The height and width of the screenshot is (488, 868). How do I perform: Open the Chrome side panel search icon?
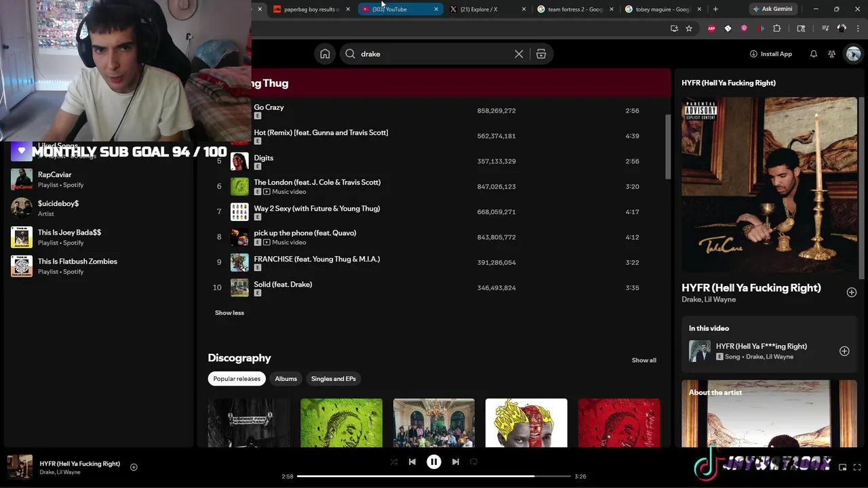pyautogui.click(x=801, y=28)
